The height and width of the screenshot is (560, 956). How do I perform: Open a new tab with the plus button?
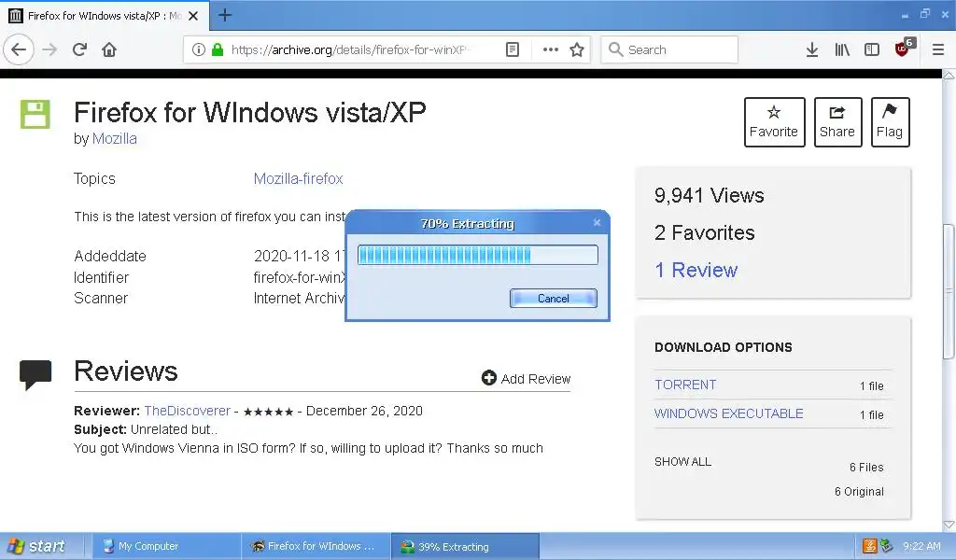(225, 15)
